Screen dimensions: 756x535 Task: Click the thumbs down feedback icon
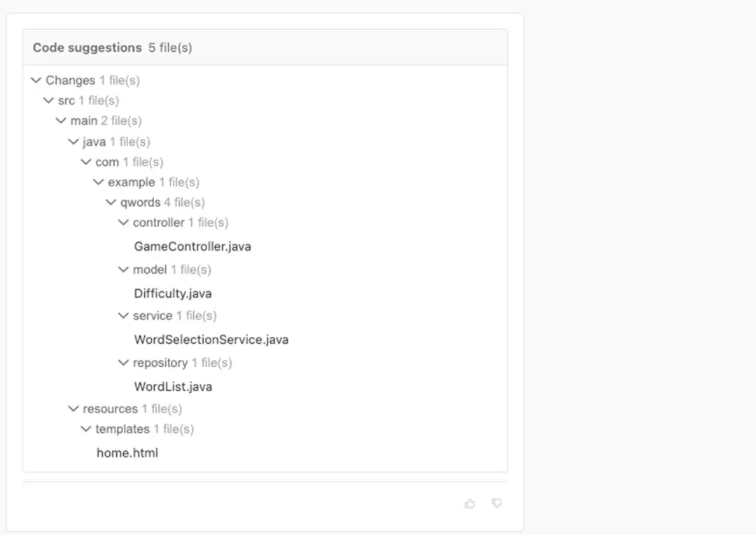pyautogui.click(x=496, y=503)
